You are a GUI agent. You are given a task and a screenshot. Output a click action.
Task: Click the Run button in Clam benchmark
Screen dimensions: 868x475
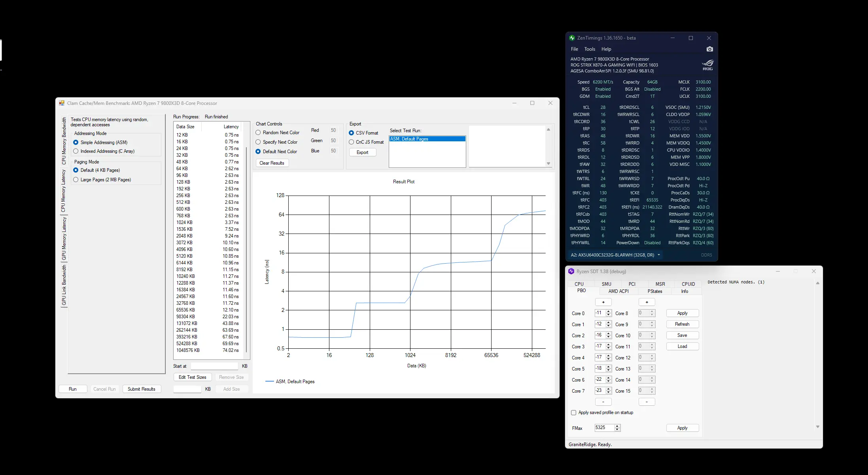point(73,389)
